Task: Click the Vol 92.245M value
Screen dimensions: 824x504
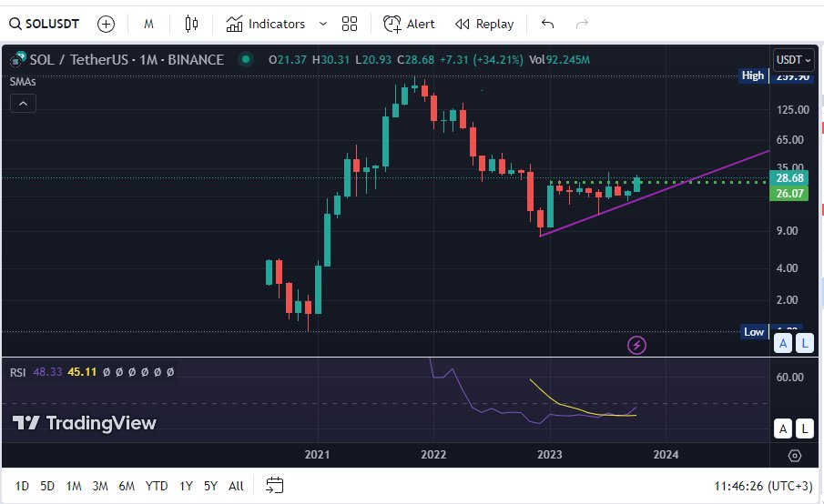Action: (x=559, y=60)
